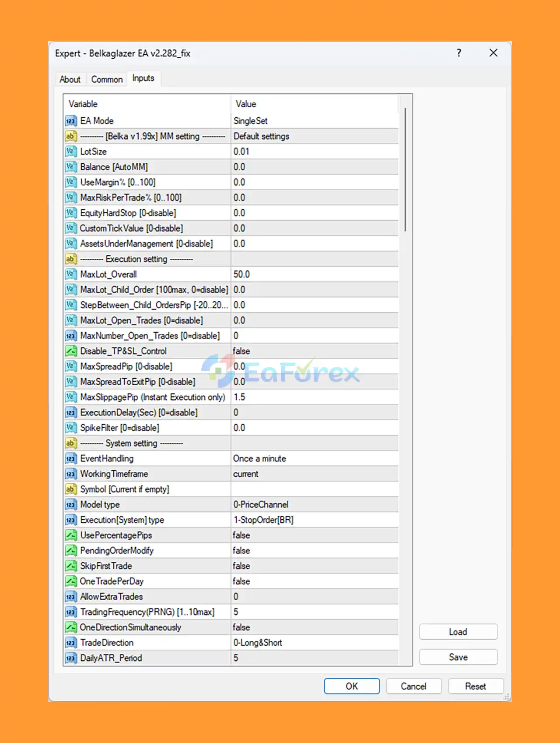Click the Load button
The image size is (560, 743).
pyautogui.click(x=458, y=632)
